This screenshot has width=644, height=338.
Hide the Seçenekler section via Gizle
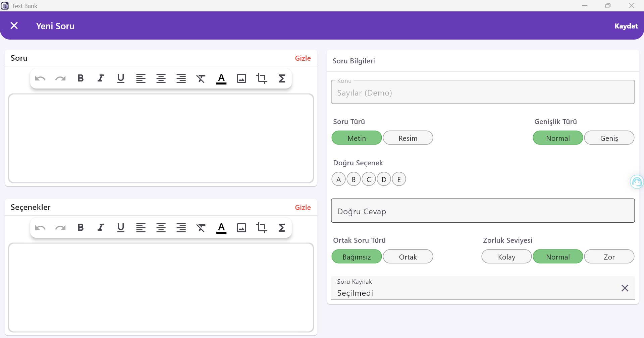303,207
